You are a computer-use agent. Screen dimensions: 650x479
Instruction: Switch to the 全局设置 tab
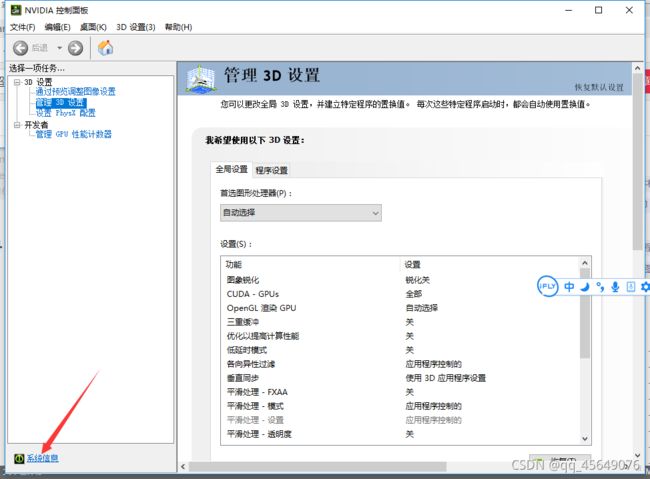(x=232, y=169)
